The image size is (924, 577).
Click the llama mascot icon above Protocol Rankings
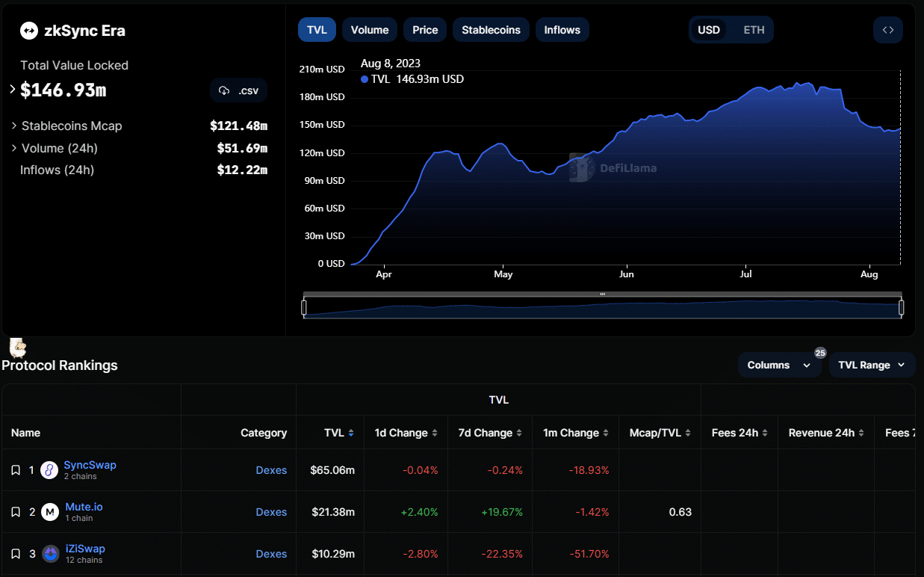point(18,347)
